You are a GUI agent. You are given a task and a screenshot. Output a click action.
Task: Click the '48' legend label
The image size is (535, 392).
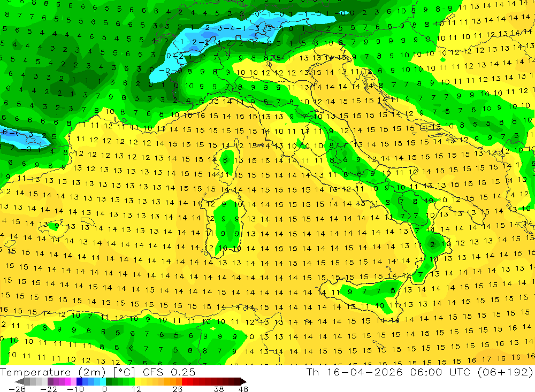243,389
